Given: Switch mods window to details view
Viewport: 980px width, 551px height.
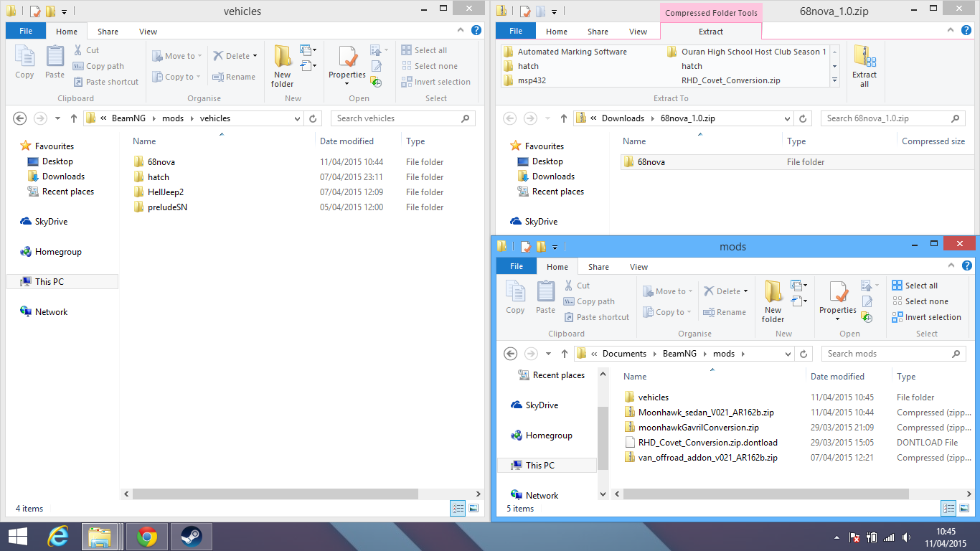Looking at the screenshot, I should click(x=948, y=508).
